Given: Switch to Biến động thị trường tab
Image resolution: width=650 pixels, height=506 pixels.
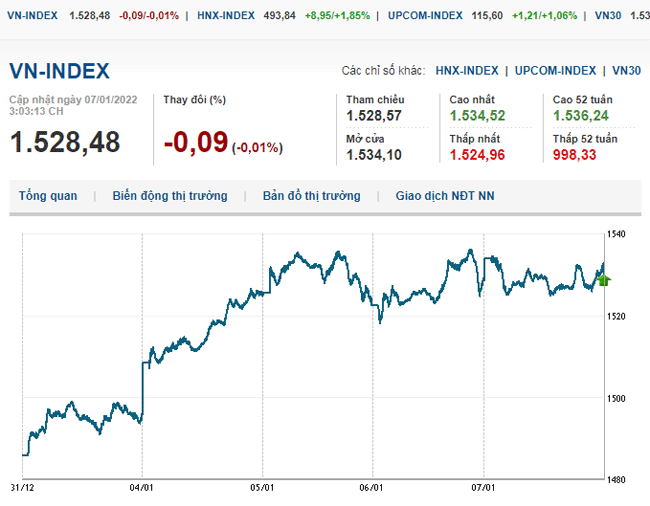Looking at the screenshot, I should [170, 196].
